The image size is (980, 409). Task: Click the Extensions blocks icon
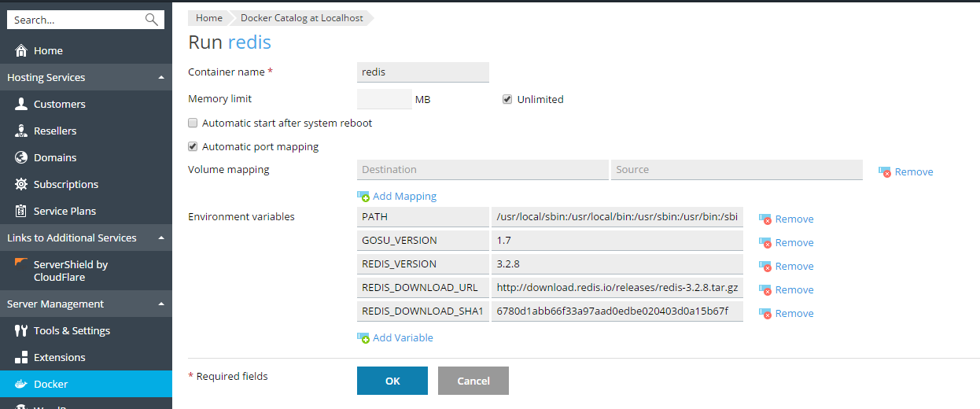(21, 357)
